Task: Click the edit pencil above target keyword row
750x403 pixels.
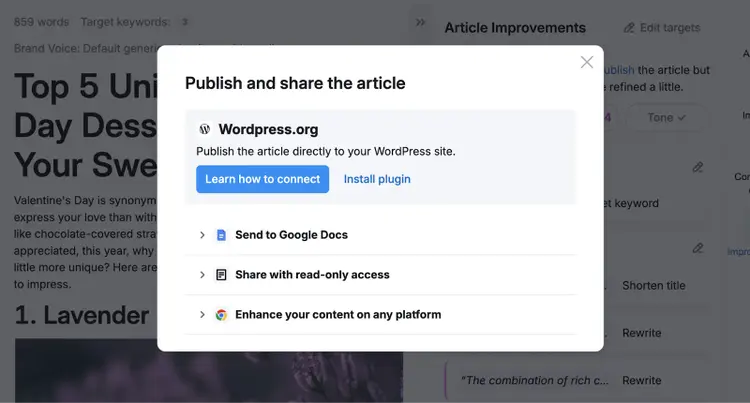Action: click(x=697, y=167)
